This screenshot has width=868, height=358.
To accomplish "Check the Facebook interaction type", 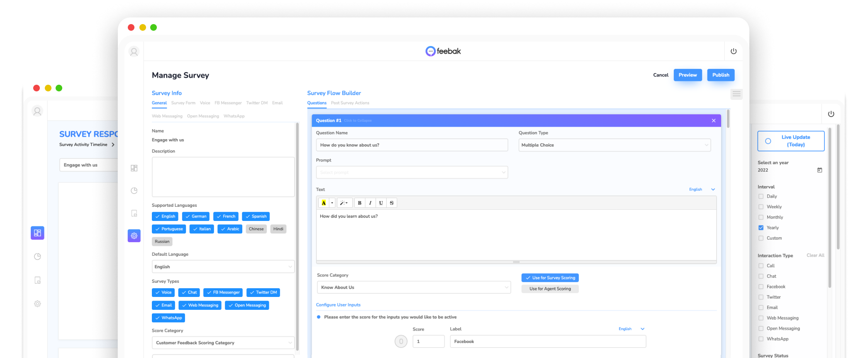I will tap(761, 287).
